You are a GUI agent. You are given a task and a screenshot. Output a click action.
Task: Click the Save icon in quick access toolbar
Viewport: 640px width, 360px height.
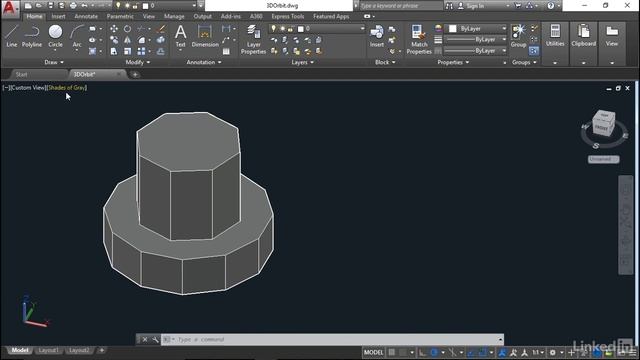(50, 6)
